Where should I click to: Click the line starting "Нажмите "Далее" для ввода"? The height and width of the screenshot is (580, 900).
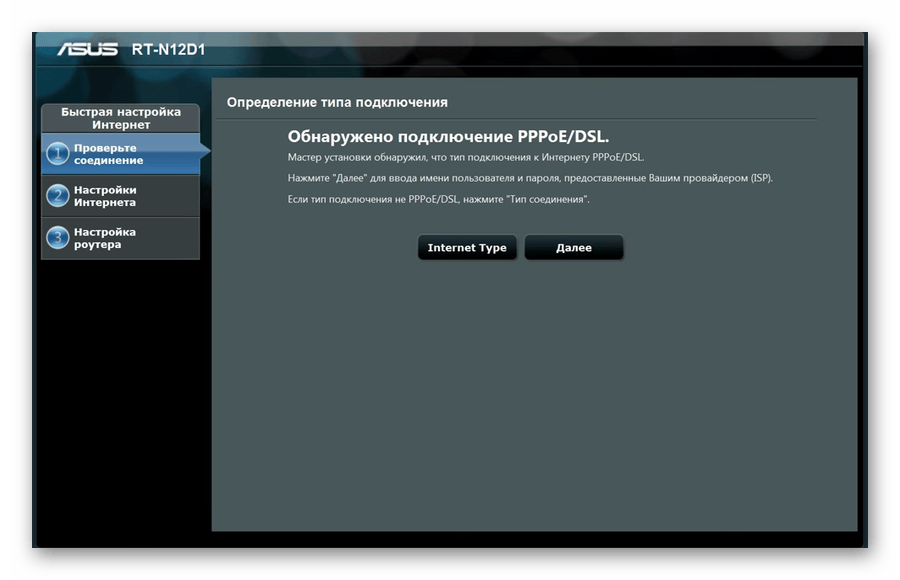[530, 178]
